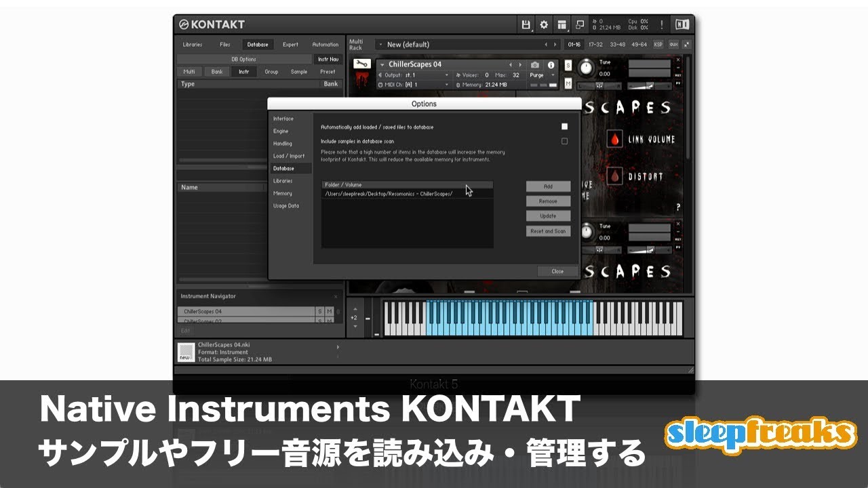868x488 pixels.
Task: Close the Options dialog with Close button
Action: tap(557, 270)
